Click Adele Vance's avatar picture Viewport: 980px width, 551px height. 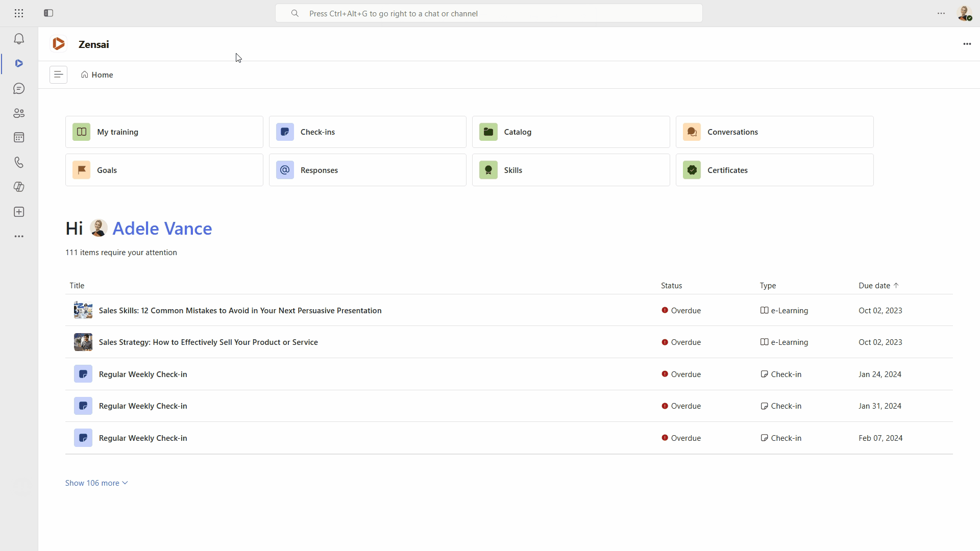99,228
